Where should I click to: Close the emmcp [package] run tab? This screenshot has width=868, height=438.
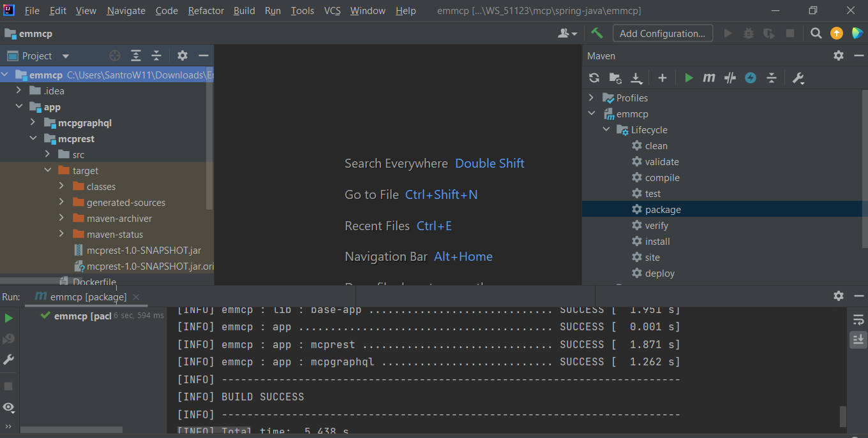tap(136, 296)
